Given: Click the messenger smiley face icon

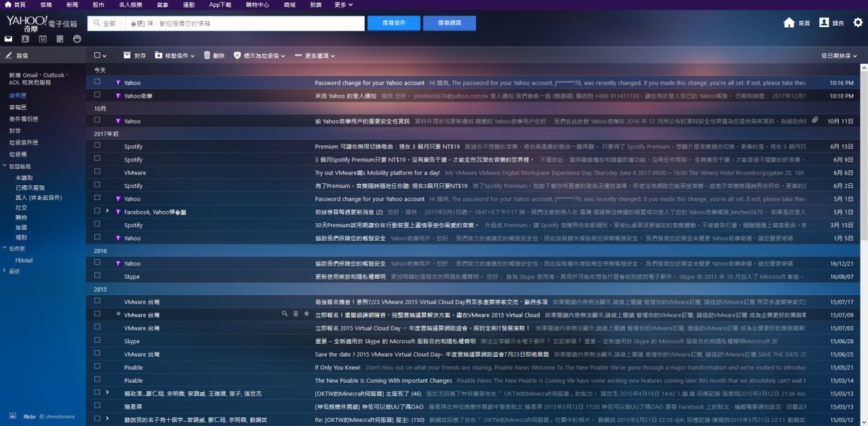Looking at the screenshot, I should pyautogui.click(x=77, y=39).
